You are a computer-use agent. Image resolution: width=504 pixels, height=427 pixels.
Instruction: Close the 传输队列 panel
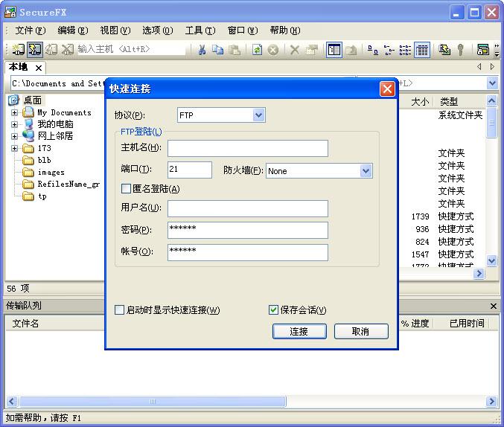coord(494,306)
